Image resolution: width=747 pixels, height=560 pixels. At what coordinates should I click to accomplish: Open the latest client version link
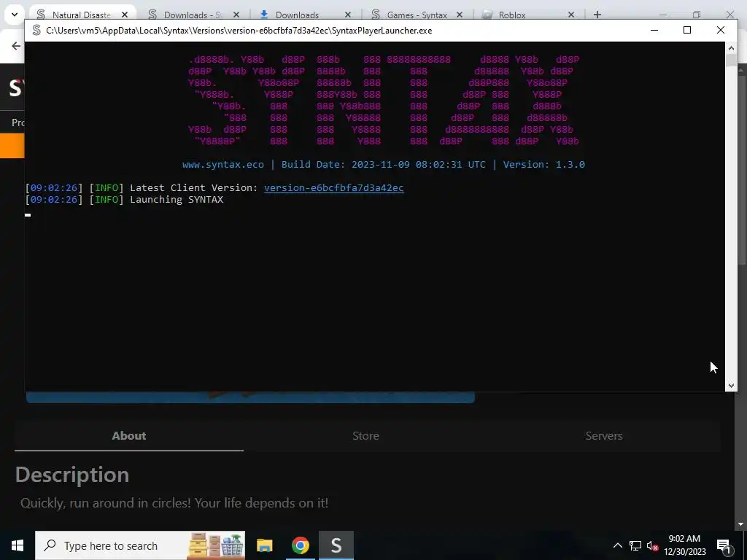click(333, 187)
